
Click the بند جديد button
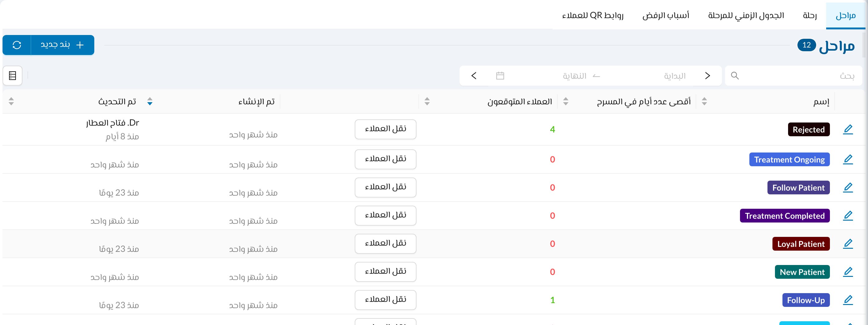click(x=63, y=45)
